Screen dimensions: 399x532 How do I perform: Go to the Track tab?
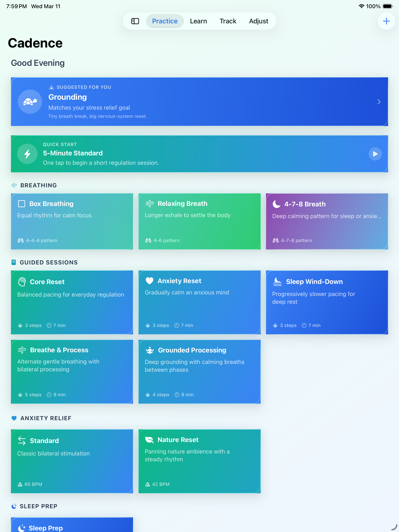pyautogui.click(x=228, y=21)
